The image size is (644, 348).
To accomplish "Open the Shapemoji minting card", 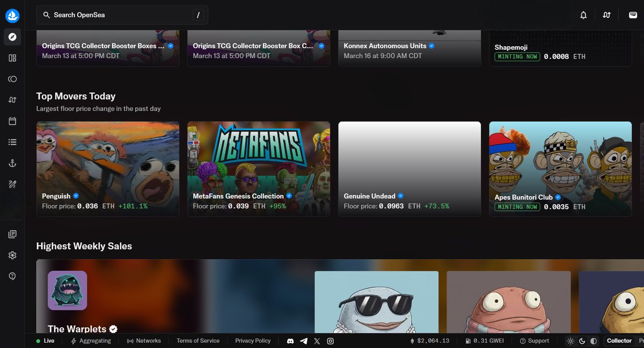I will point(560,48).
